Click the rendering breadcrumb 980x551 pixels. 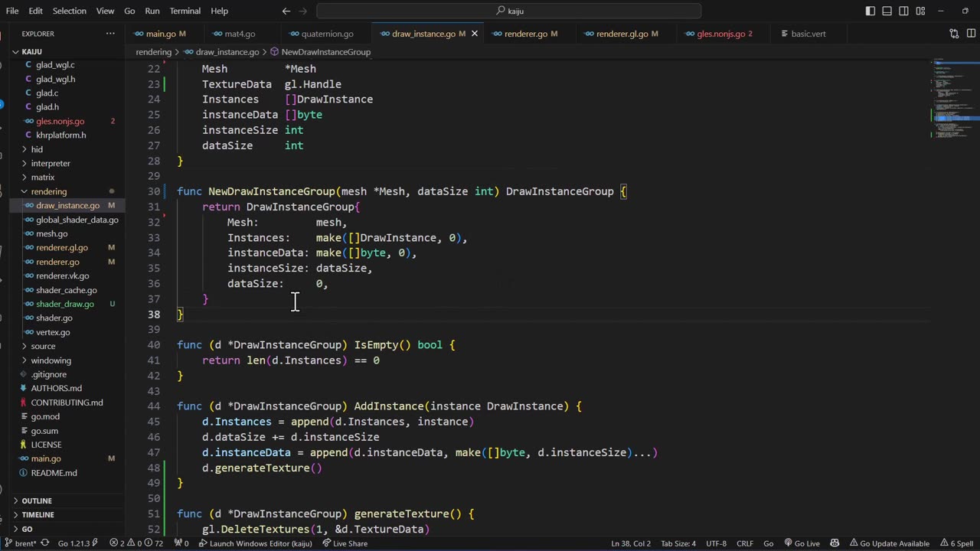154,52
